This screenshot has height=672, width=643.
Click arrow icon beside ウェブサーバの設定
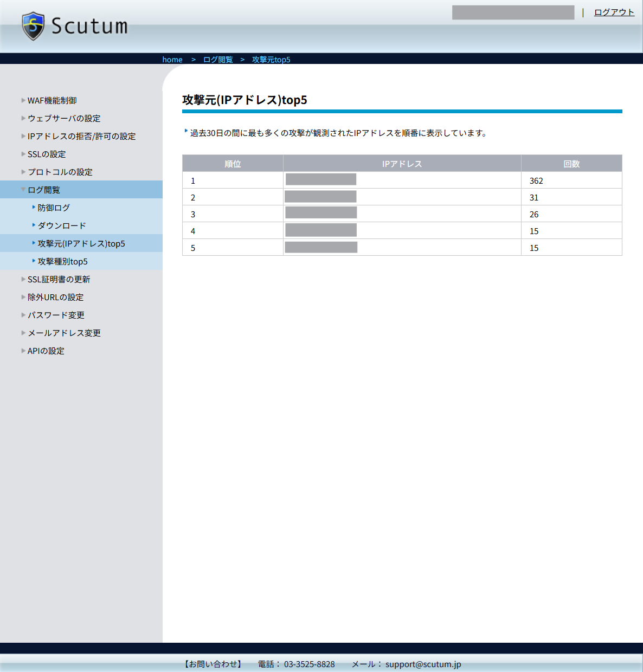click(x=23, y=118)
